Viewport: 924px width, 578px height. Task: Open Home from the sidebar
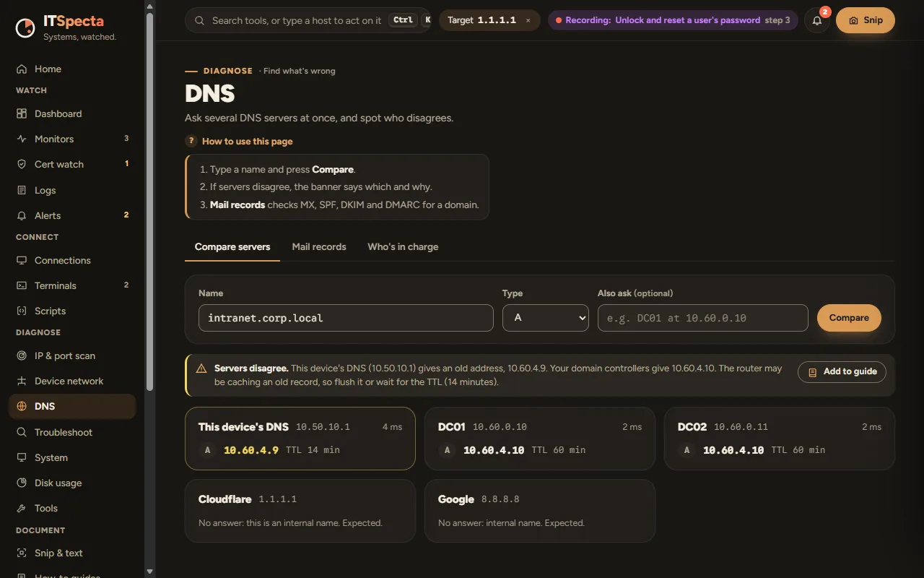pos(72,69)
